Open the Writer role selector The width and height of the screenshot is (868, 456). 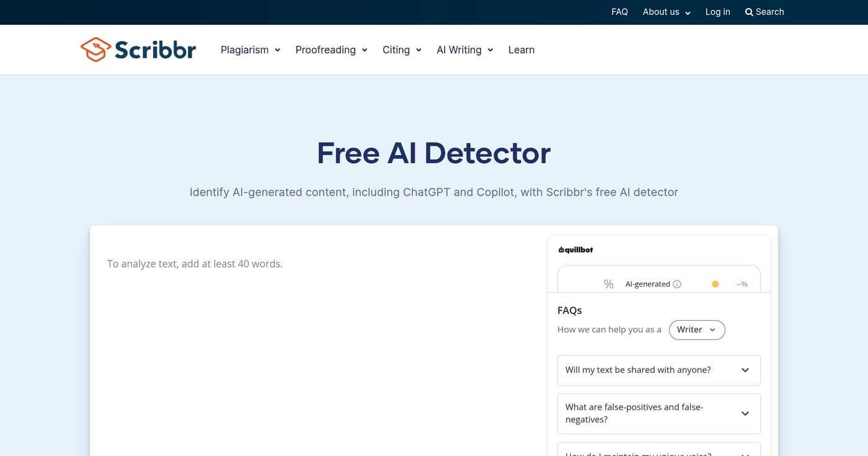pyautogui.click(x=697, y=329)
